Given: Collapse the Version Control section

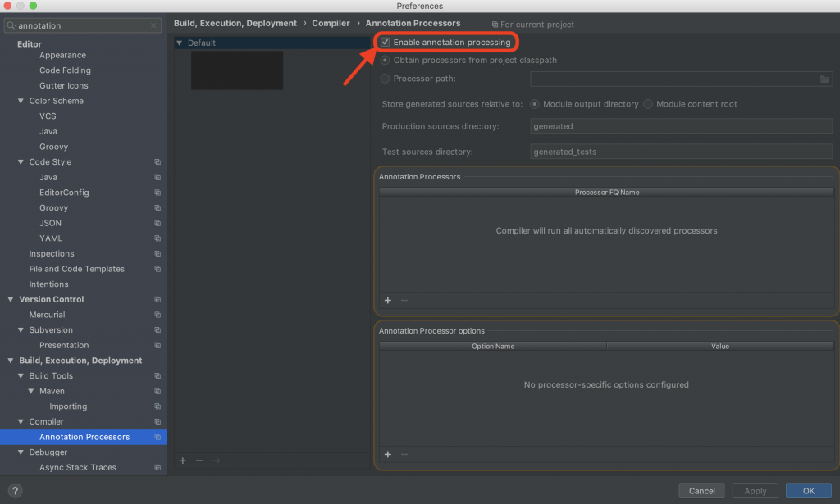Looking at the screenshot, I should 10,299.
